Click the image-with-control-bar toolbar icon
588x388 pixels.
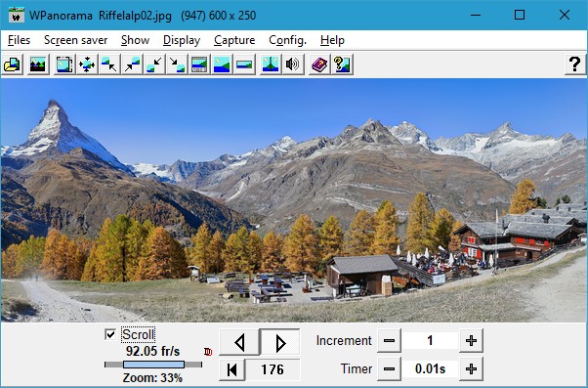pyautogui.click(x=199, y=65)
